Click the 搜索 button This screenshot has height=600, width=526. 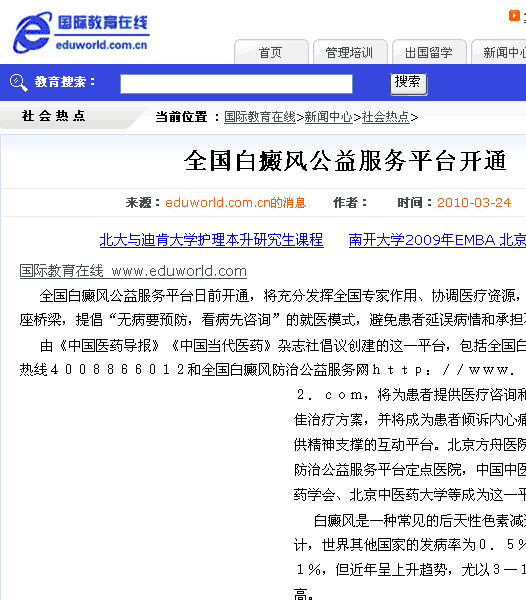(x=408, y=84)
